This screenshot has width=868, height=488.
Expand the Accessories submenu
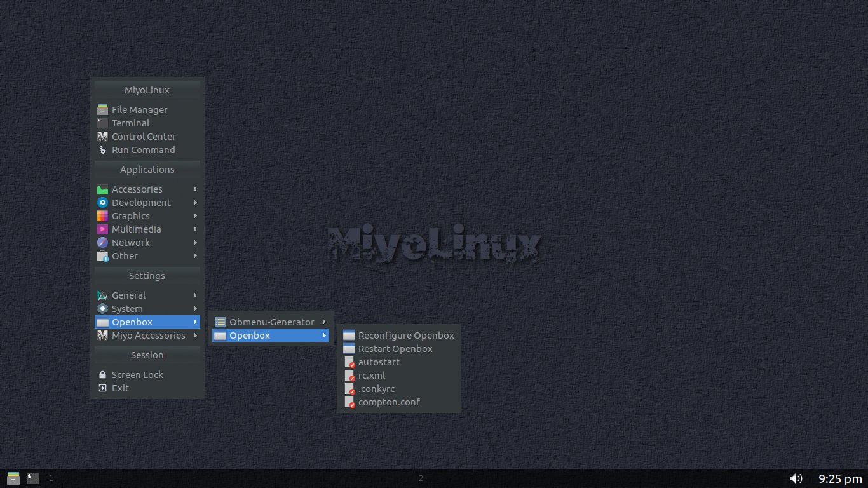coord(137,189)
